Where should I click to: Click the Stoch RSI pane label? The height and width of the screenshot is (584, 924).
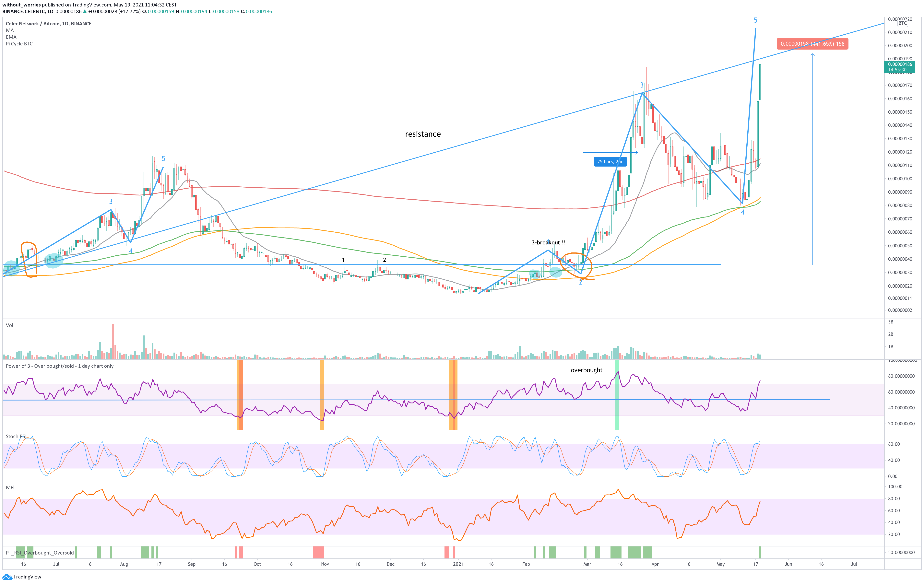(x=16, y=436)
